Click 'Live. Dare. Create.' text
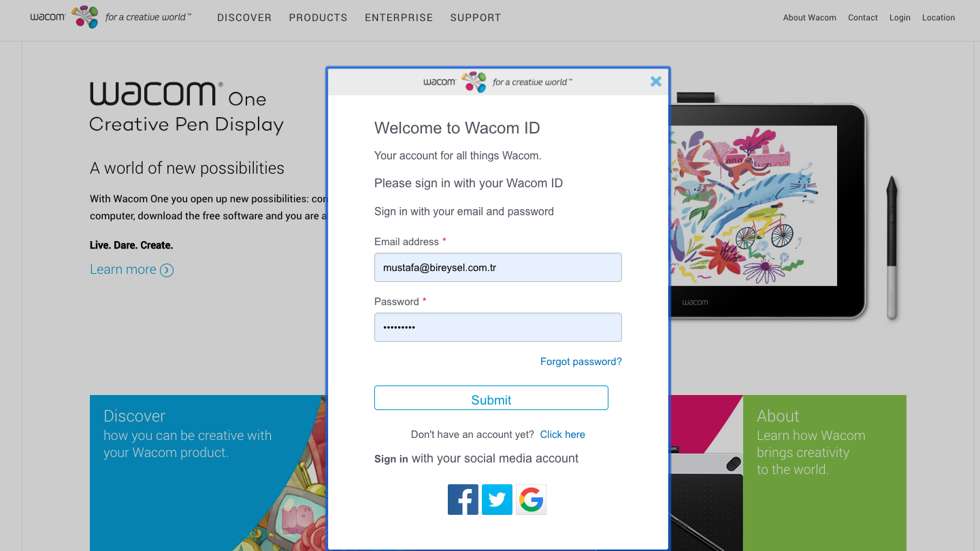The image size is (980, 551). 131,245
